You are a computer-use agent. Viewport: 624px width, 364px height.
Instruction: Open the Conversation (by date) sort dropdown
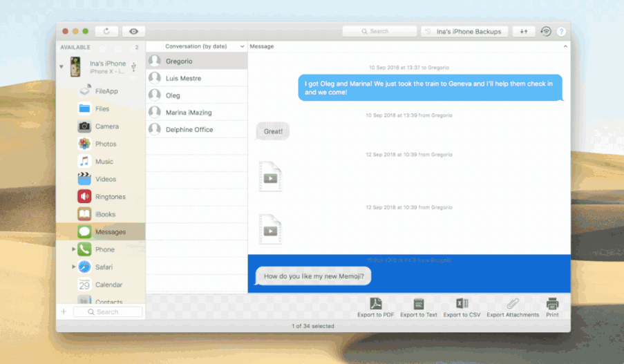(241, 46)
